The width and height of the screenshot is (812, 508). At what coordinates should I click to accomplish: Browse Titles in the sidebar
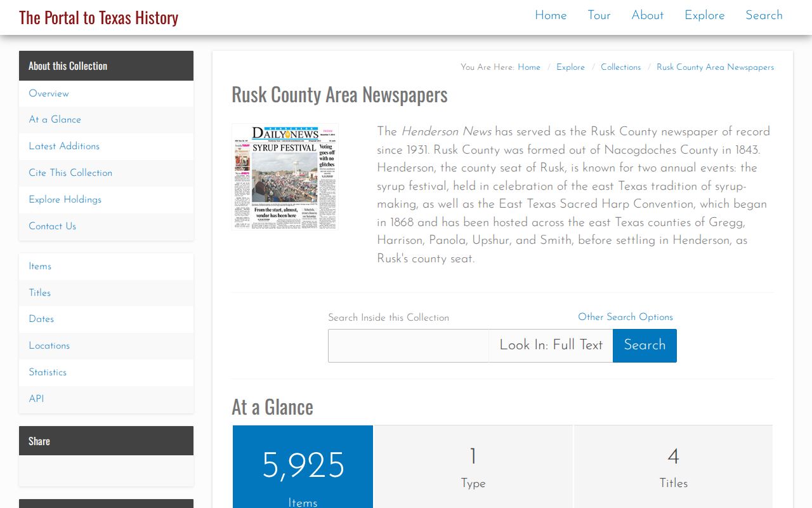coord(106,293)
